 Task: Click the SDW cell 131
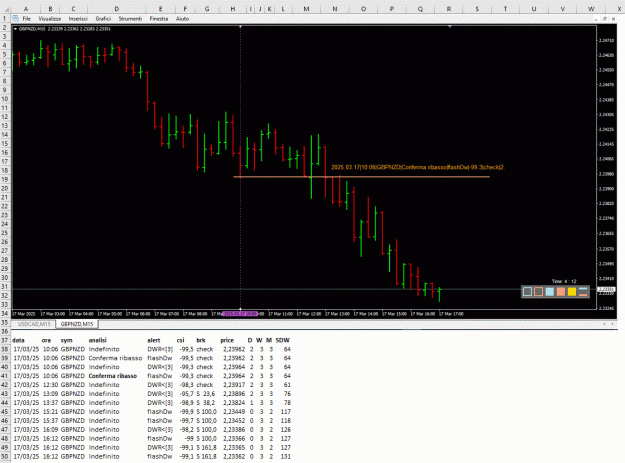(x=286, y=457)
